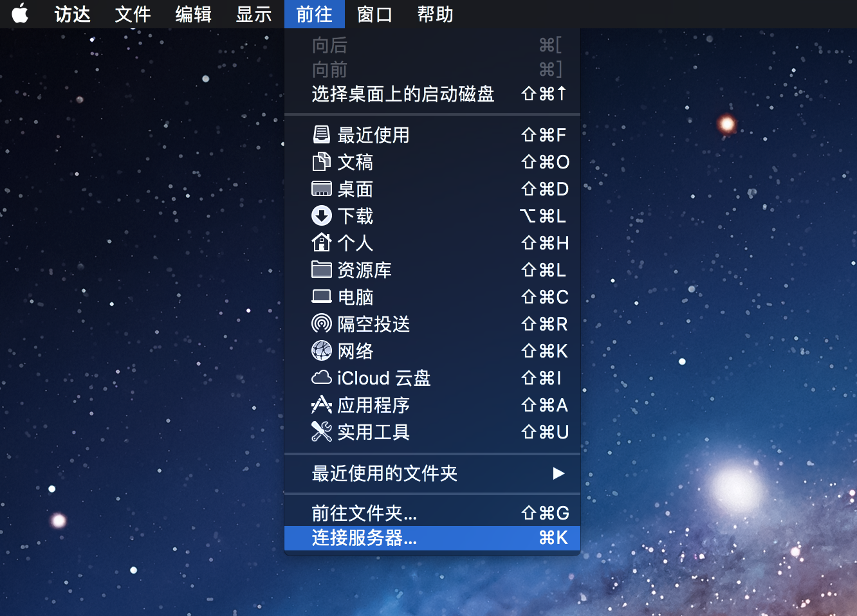Go to 文稿 documents folder
This screenshot has width=857, height=616.
pyautogui.click(x=432, y=161)
